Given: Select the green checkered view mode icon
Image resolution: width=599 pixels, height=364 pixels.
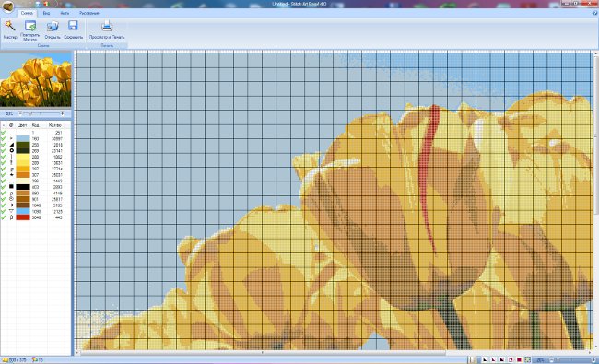Looking at the screenshot, I should tap(527, 359).
